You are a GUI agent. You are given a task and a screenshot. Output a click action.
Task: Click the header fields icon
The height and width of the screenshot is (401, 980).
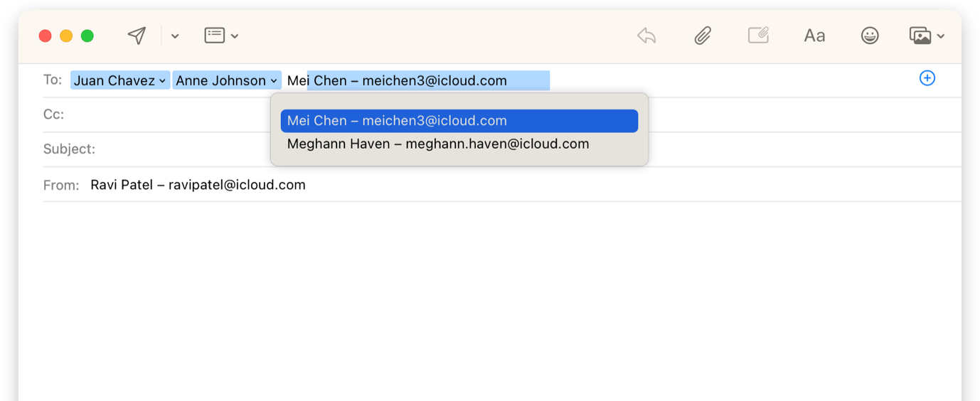point(214,35)
